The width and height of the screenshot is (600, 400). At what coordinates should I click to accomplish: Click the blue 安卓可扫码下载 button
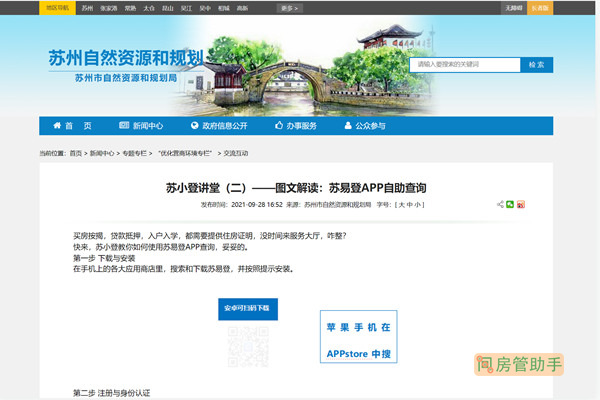coord(248,309)
